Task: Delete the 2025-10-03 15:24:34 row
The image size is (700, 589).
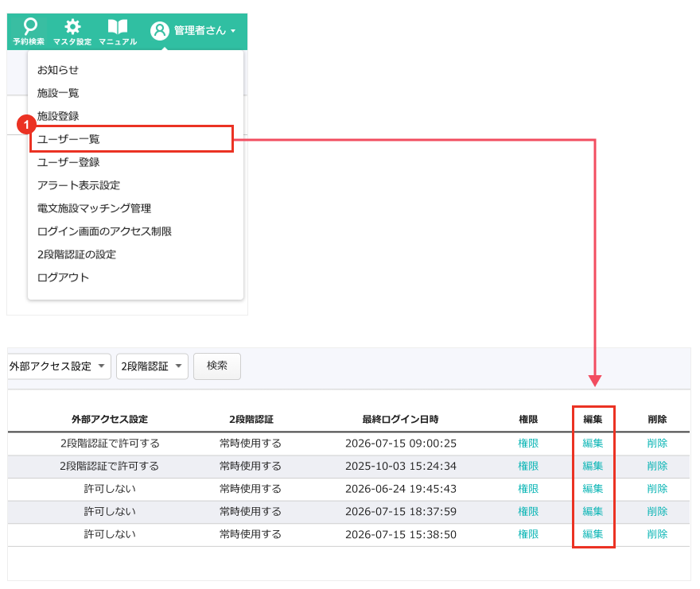Action: (657, 466)
